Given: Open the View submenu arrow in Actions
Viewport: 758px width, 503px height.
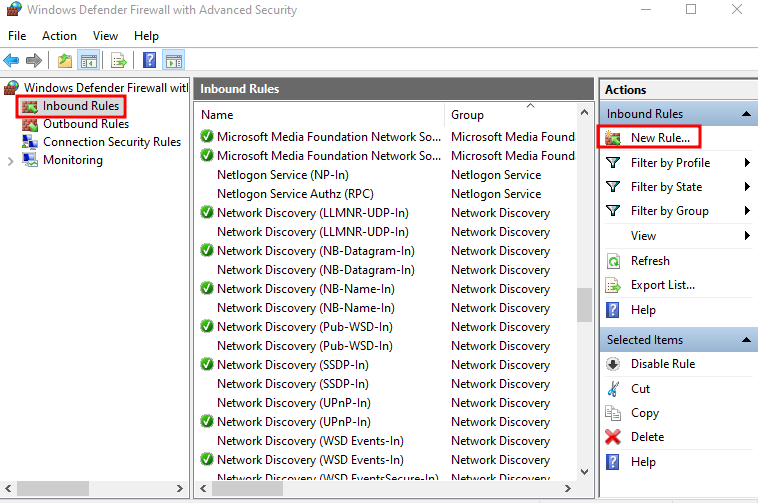Looking at the screenshot, I should click(747, 236).
